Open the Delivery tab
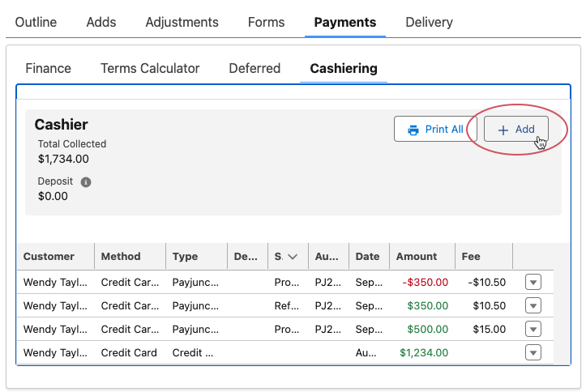Image resolution: width=586 pixels, height=392 pixels. tap(429, 23)
